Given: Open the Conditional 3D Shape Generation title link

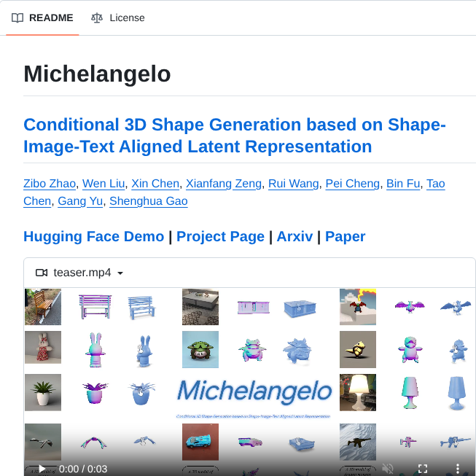Looking at the screenshot, I should 235,136.
